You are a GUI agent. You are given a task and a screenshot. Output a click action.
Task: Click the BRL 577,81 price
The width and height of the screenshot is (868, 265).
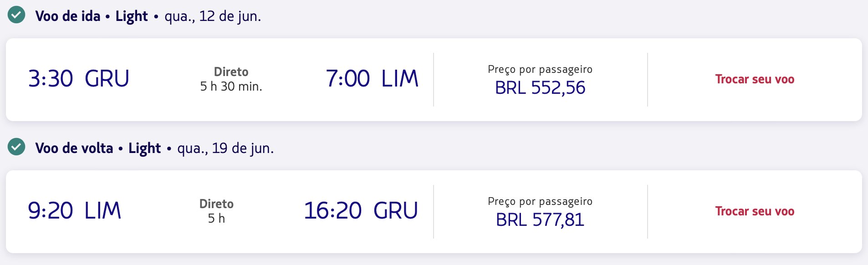(x=540, y=219)
